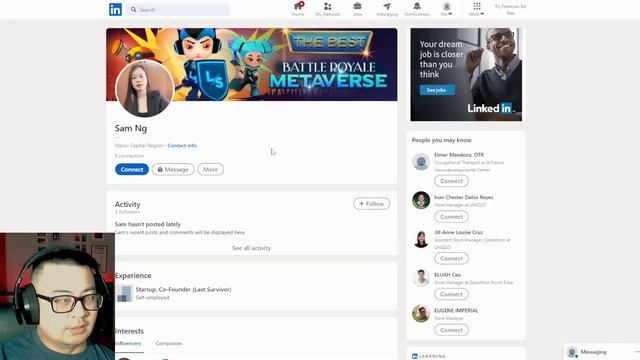Open Ivan Chester Delos Reyes profile name

[464, 197]
